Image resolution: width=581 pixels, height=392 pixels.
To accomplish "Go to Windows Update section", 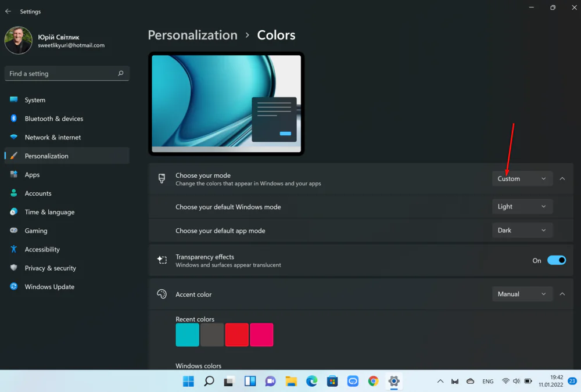I will (49, 287).
